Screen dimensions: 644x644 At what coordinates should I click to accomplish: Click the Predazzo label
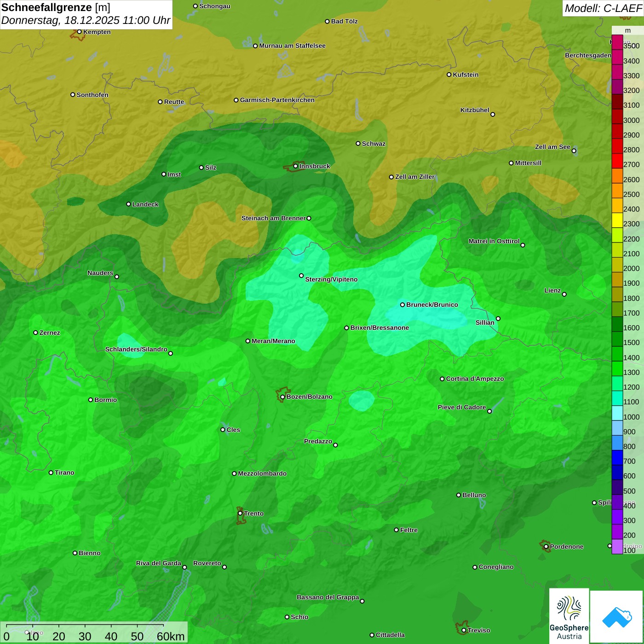click(318, 442)
